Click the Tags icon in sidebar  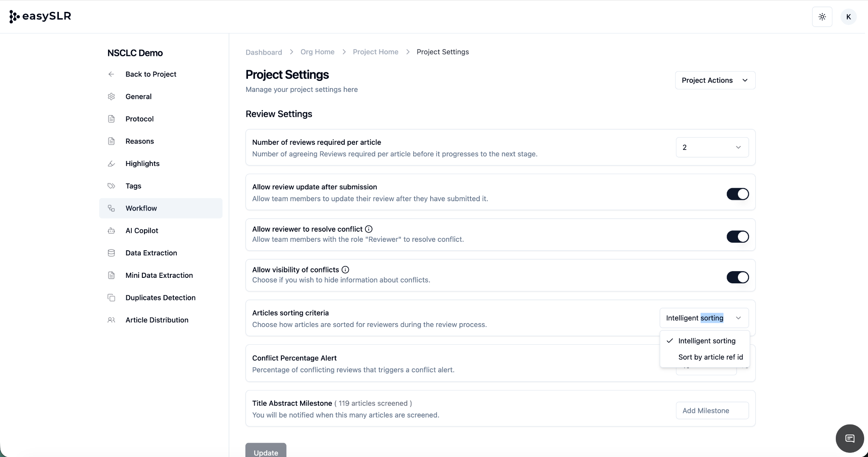111,186
